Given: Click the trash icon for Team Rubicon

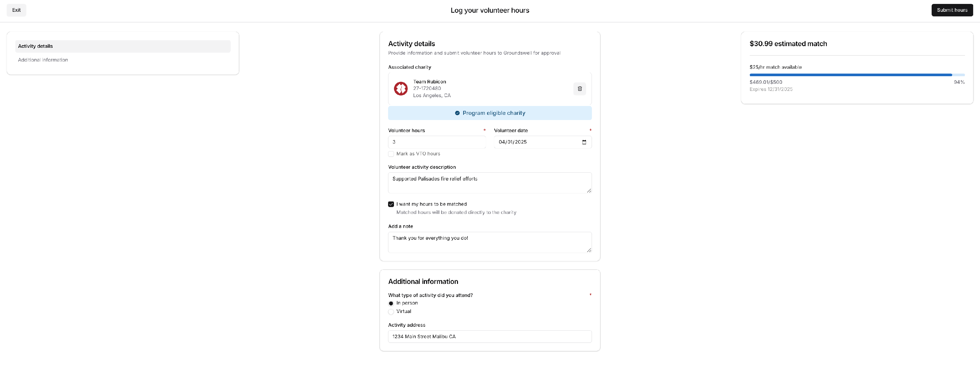Looking at the screenshot, I should tap(580, 89).
